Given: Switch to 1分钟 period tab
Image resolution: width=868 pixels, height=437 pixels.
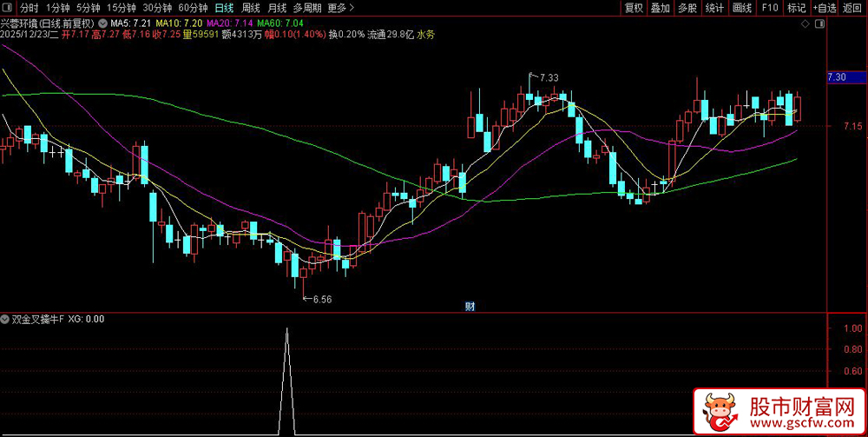Looking at the screenshot, I should (57, 8).
